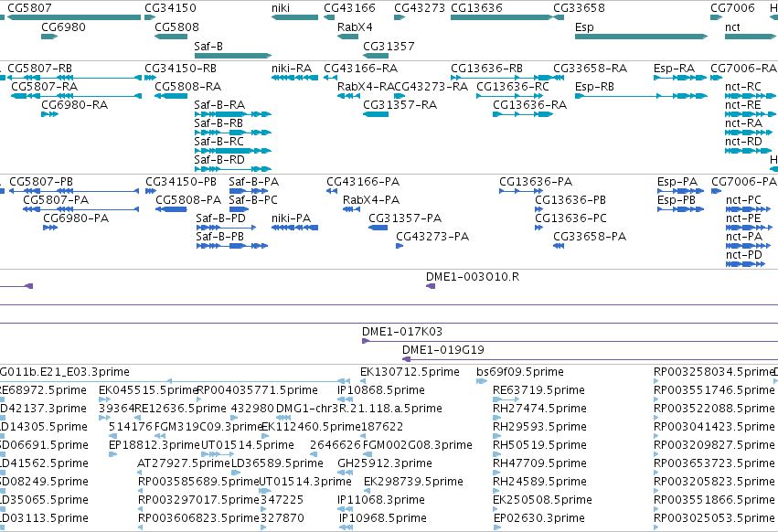Click the DME1-017K03 clone
The image size is (778, 532).
tap(570, 341)
